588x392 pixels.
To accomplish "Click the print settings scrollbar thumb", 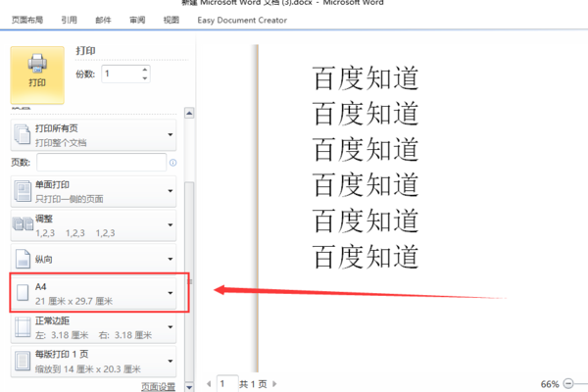I will (x=189, y=281).
